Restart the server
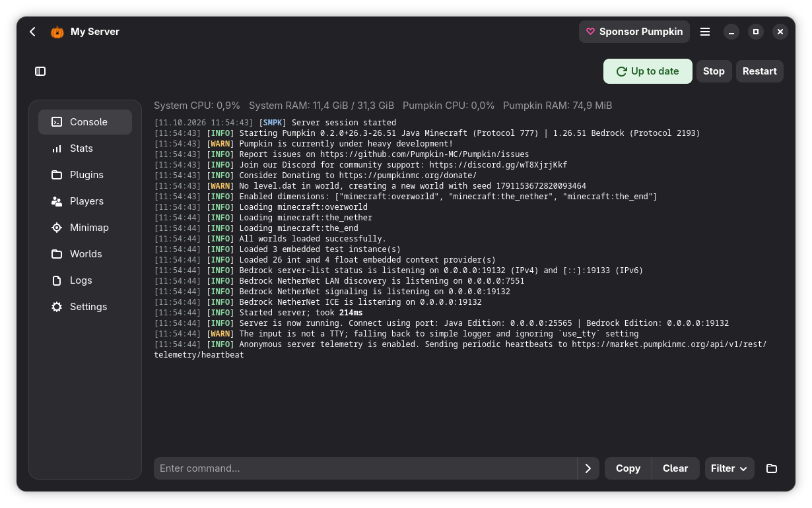Viewport: 812px width, 508px height. (x=760, y=71)
